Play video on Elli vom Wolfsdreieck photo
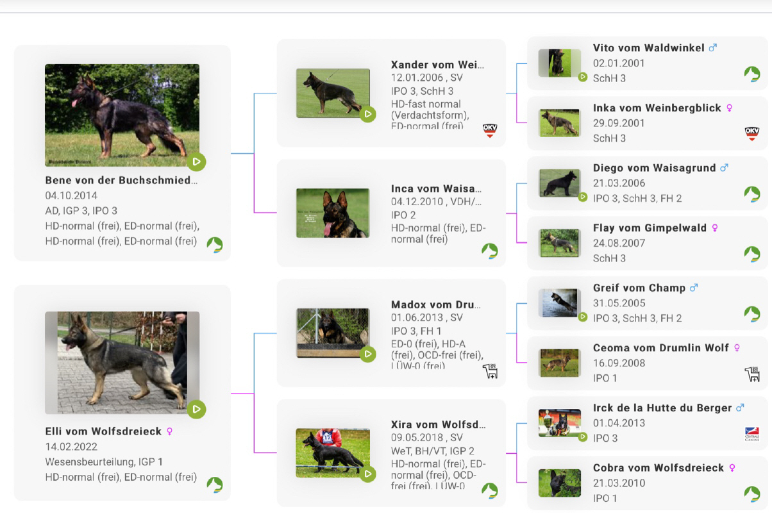 point(197,409)
